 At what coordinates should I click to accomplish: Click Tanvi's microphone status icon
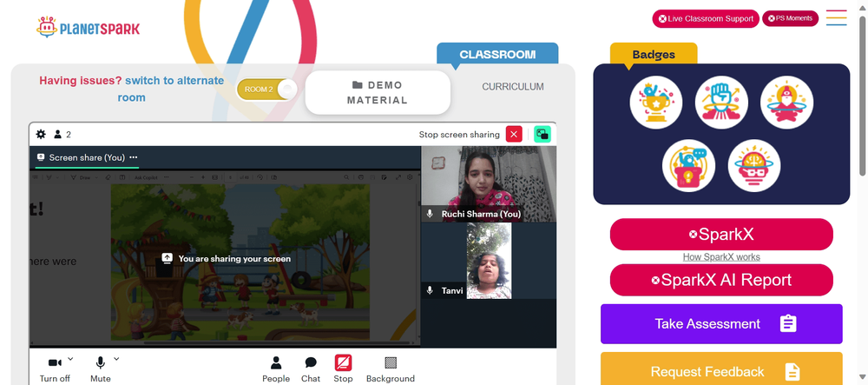pyautogui.click(x=430, y=290)
